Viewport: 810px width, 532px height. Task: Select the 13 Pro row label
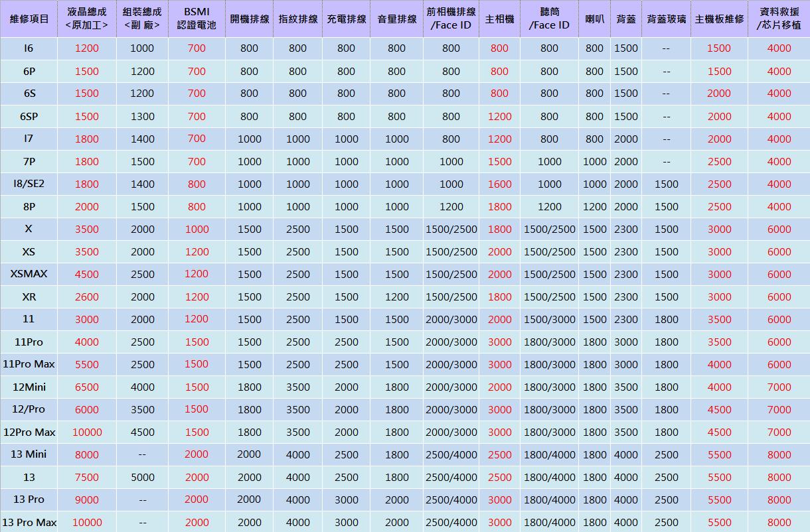tap(29, 499)
